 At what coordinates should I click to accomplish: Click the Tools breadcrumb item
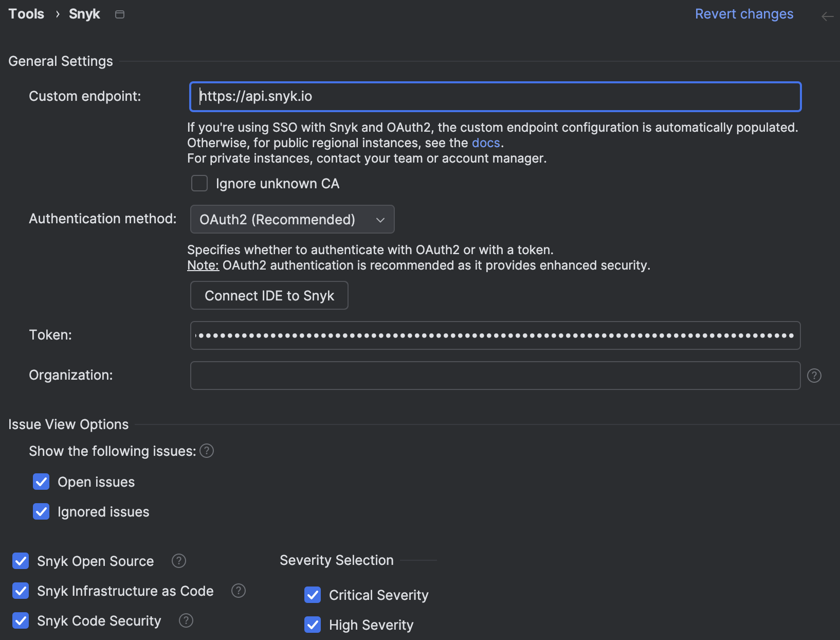click(x=26, y=14)
